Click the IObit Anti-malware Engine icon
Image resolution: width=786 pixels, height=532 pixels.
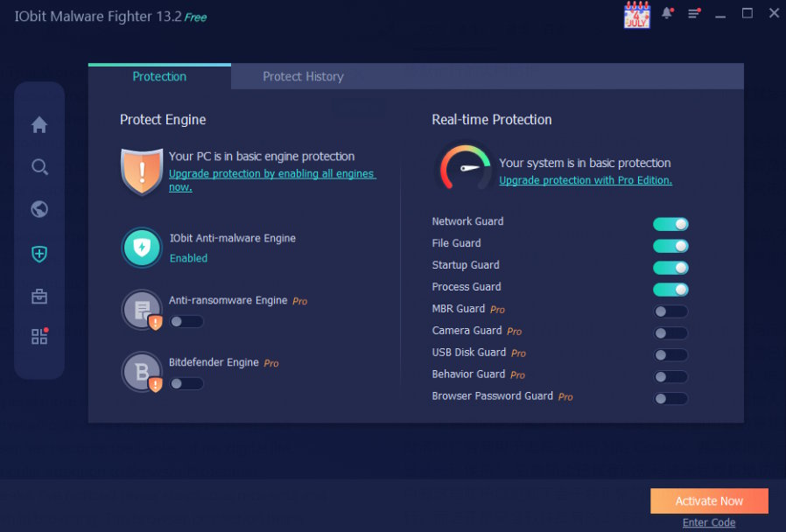point(142,248)
